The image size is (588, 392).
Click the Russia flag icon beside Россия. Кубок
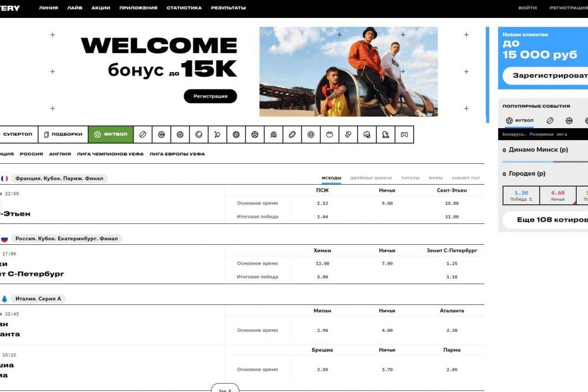pyautogui.click(x=5, y=238)
